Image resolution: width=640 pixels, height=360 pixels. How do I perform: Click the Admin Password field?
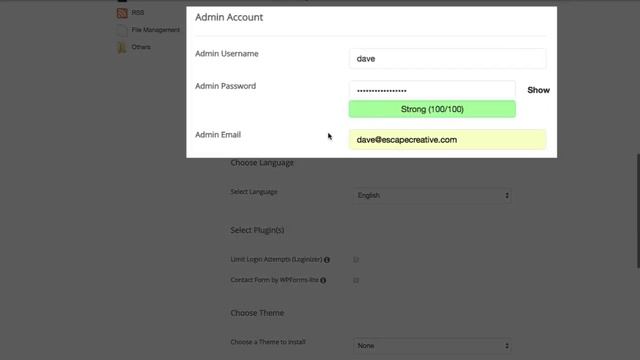coord(432,90)
